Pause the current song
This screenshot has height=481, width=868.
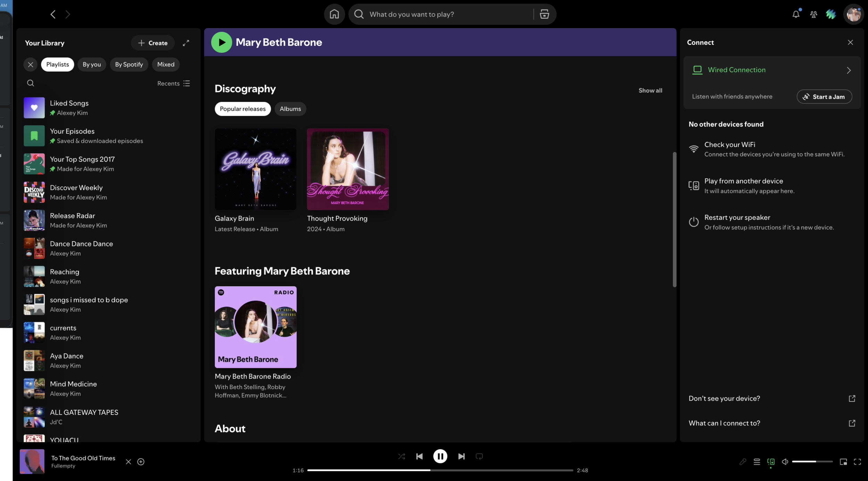point(440,456)
